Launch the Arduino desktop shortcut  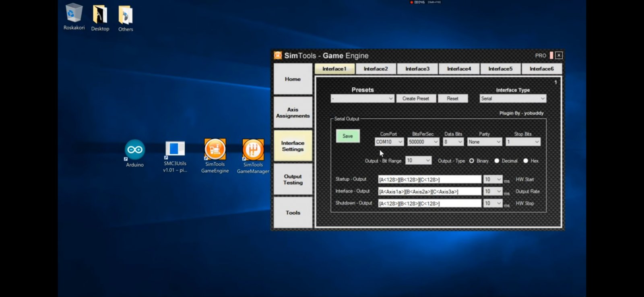coord(135,150)
